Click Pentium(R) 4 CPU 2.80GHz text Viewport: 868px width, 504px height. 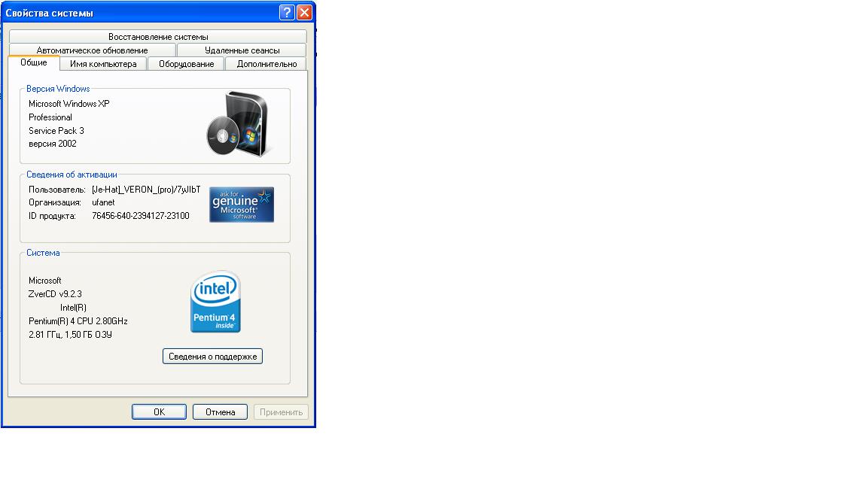(x=78, y=321)
